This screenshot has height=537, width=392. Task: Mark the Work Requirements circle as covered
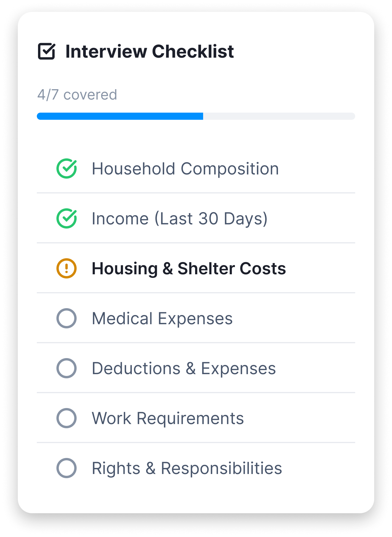67,418
